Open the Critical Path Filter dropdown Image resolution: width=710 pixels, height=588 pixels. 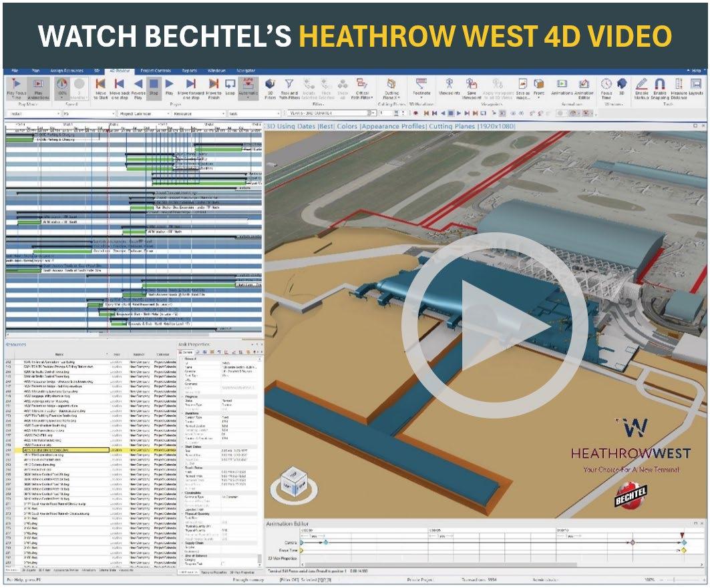(362, 89)
